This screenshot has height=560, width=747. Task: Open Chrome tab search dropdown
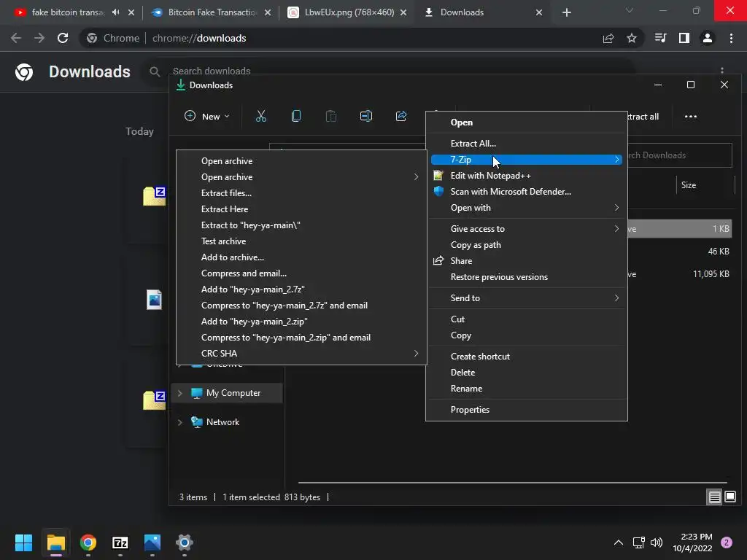629,12
